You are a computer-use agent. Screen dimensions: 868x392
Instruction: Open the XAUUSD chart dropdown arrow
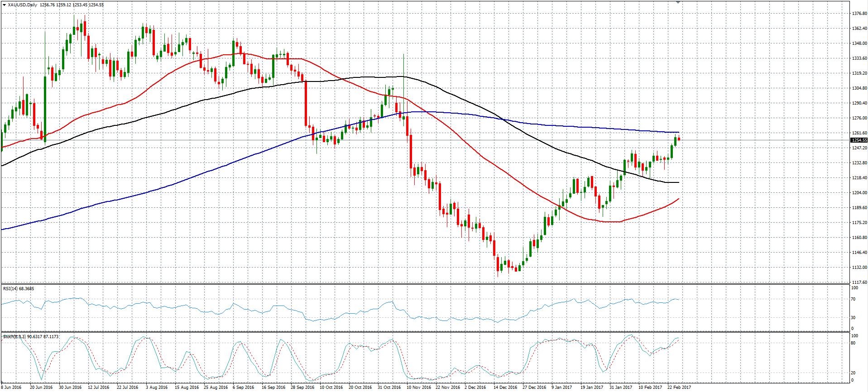pyautogui.click(x=4, y=5)
